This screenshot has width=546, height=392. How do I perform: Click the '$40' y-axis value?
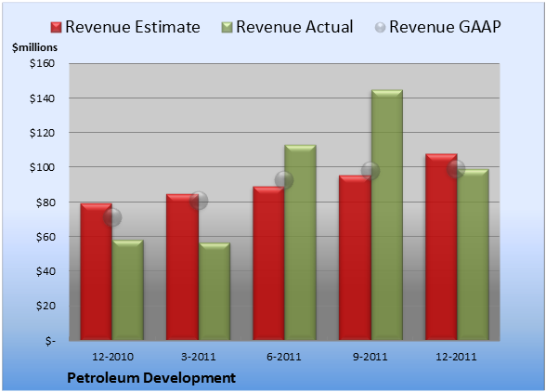[45, 271]
